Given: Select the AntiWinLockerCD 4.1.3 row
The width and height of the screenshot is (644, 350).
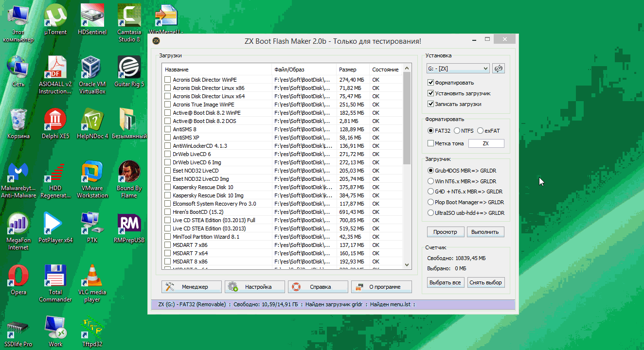Looking at the screenshot, I should [x=283, y=146].
